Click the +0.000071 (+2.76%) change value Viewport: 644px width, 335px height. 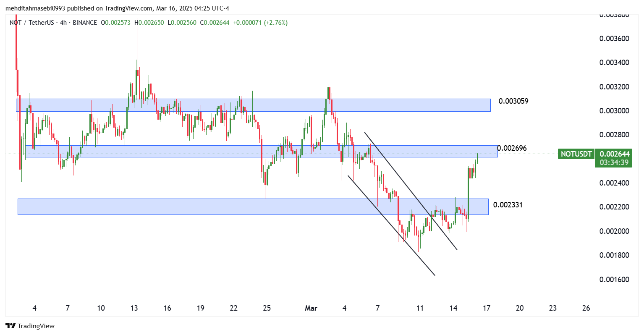coord(260,23)
